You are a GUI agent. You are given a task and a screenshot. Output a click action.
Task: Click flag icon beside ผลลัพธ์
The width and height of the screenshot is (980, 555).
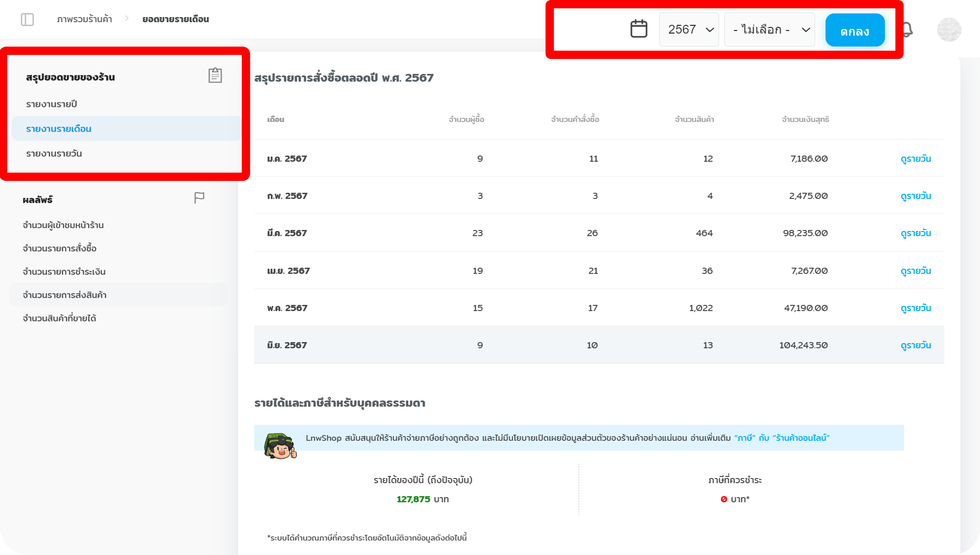[x=199, y=198]
